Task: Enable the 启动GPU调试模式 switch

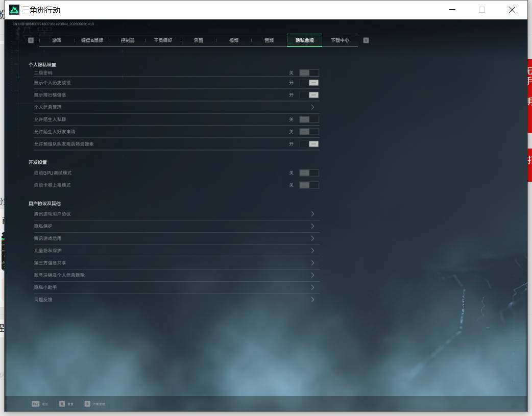Action: coord(309,173)
